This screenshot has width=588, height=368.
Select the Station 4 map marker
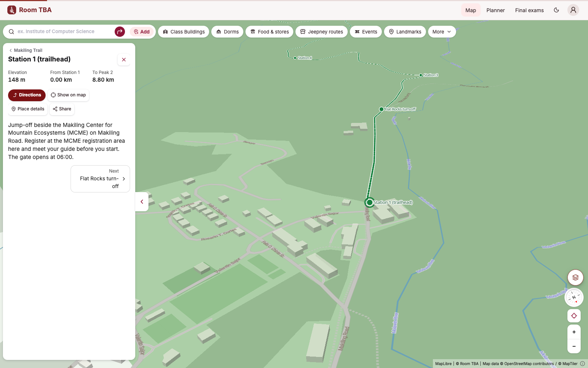coord(295,58)
